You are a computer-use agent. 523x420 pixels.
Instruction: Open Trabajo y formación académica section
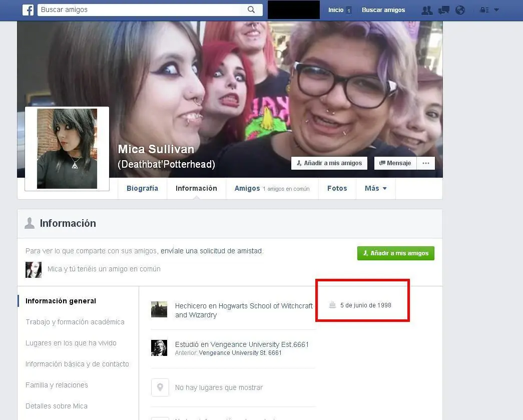pyautogui.click(x=75, y=322)
